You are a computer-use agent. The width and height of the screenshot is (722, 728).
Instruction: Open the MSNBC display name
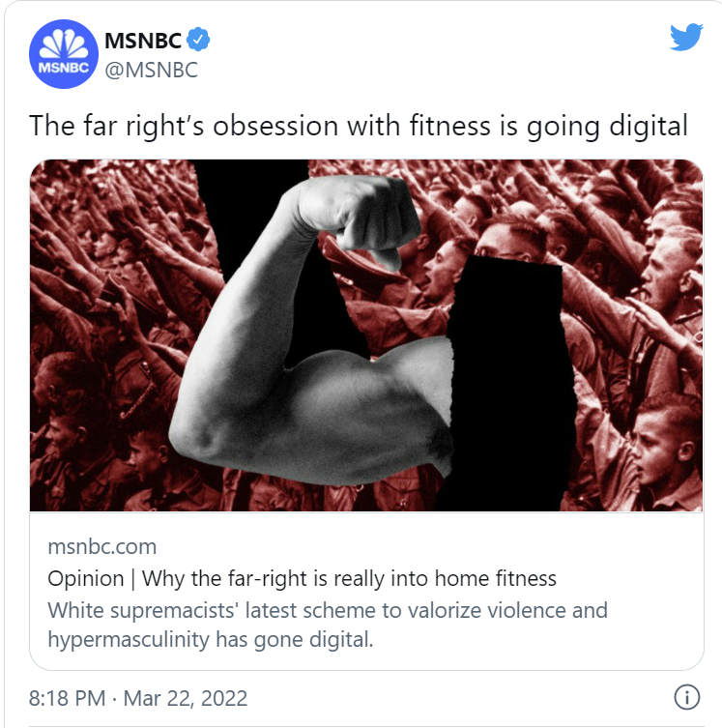coord(143,41)
